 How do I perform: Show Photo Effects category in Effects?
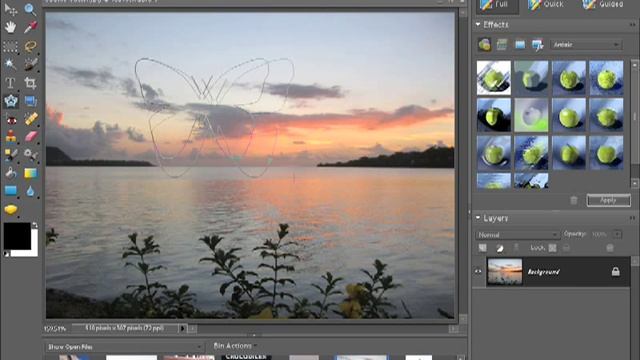click(x=520, y=44)
